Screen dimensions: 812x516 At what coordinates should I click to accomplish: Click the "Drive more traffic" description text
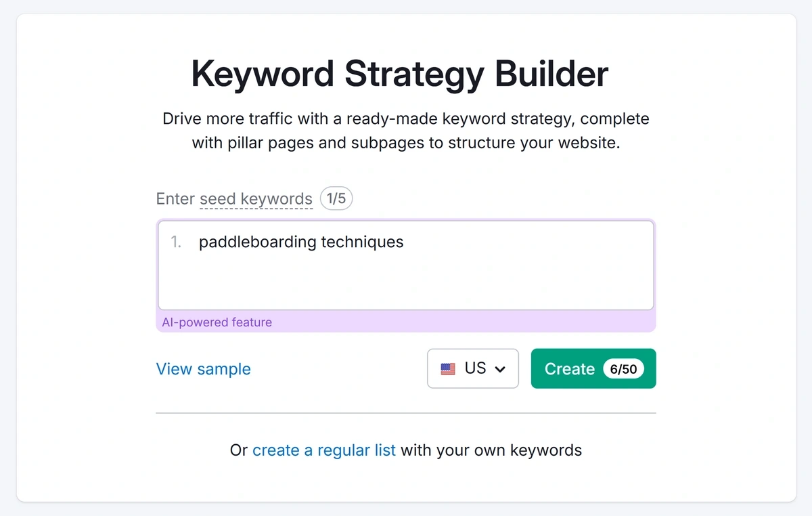point(406,119)
